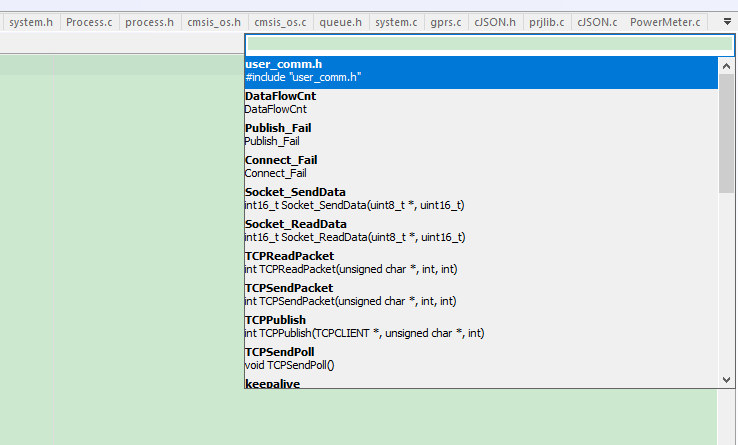738x445 pixels.
Task: Select the TCPSendPacket function entry
Action: (481, 295)
